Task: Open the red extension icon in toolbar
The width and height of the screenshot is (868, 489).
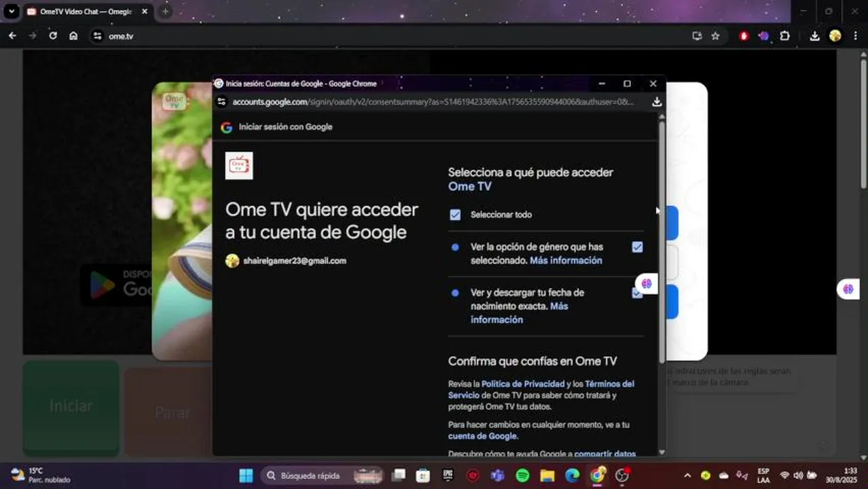Action: coord(744,36)
